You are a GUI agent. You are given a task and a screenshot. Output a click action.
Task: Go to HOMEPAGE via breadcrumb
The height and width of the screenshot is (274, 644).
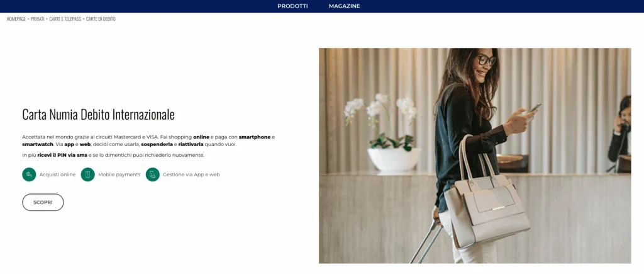click(16, 19)
